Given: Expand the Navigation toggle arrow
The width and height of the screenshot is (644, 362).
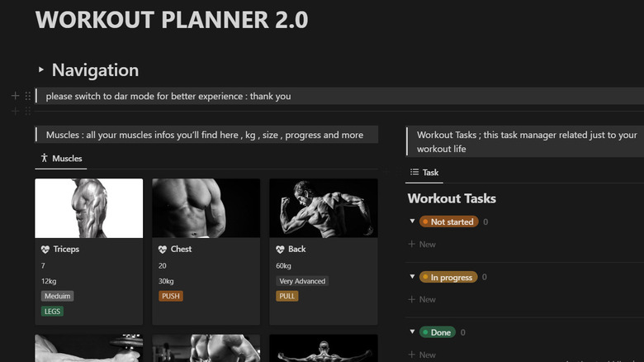Looking at the screenshot, I should pyautogui.click(x=41, y=70).
